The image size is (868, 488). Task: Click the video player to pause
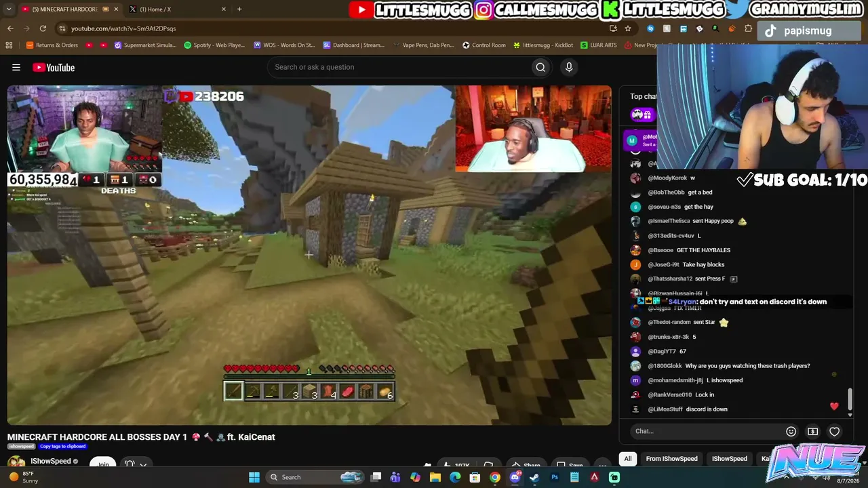tap(309, 255)
